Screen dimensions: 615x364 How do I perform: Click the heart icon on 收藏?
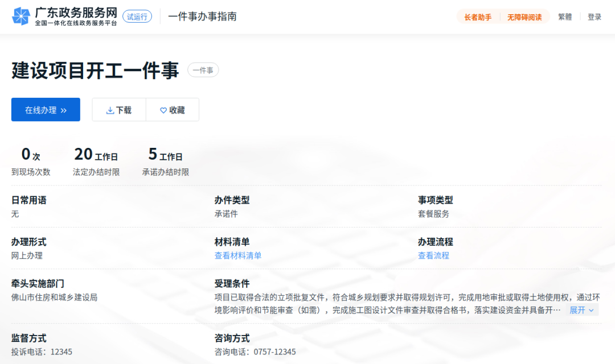point(163,110)
